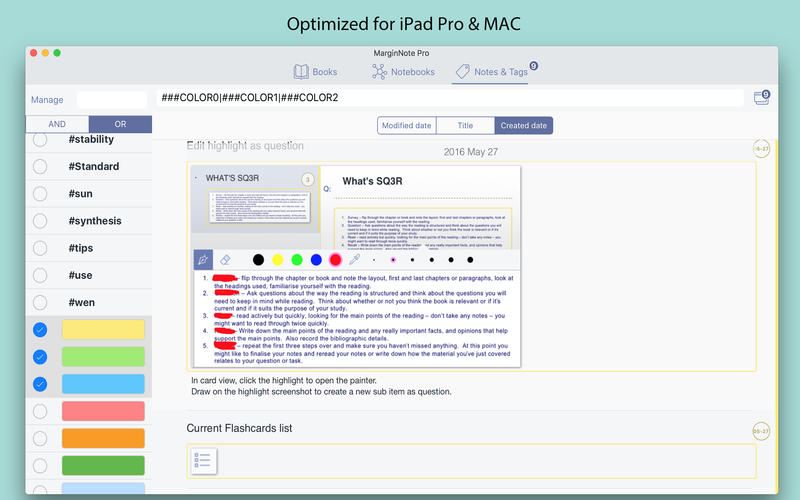Choose the largest pen stroke size
The image size is (800, 500).
click(470, 260)
